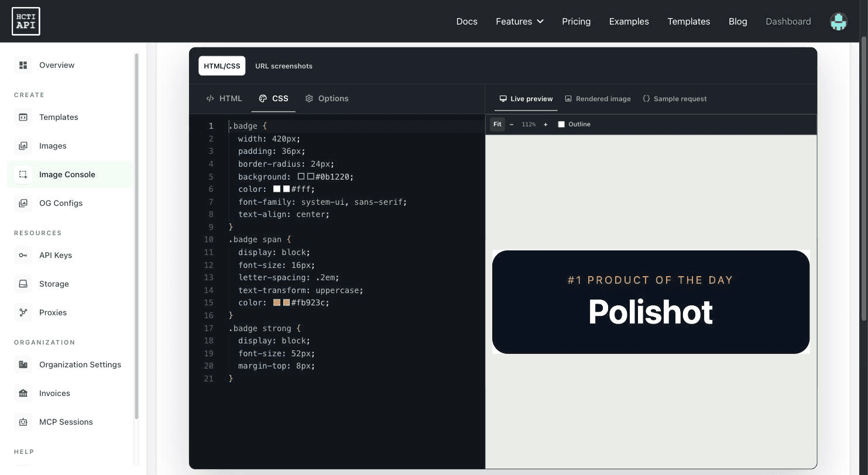Click 'font-family: system-ui, sans-serif;' line
Image resolution: width=868 pixels, height=475 pixels.
[x=323, y=202]
